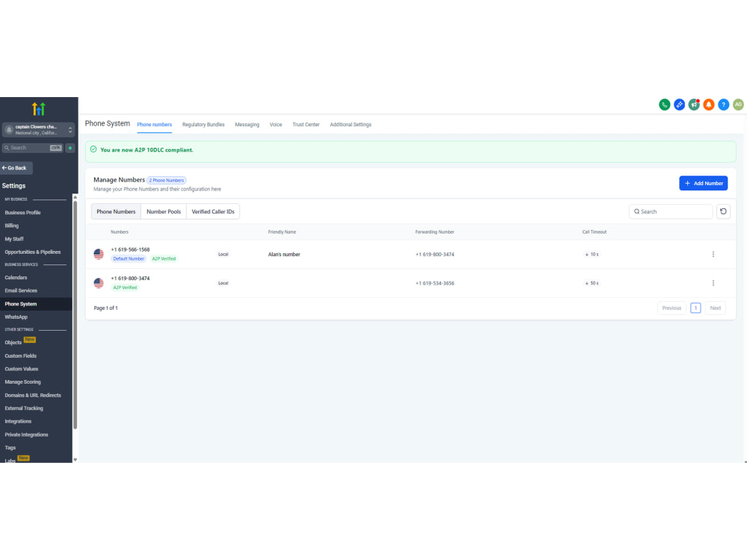This screenshot has height=560, width=747.
Task: Click the sidebar scroll-down arrow
Action: click(75, 459)
